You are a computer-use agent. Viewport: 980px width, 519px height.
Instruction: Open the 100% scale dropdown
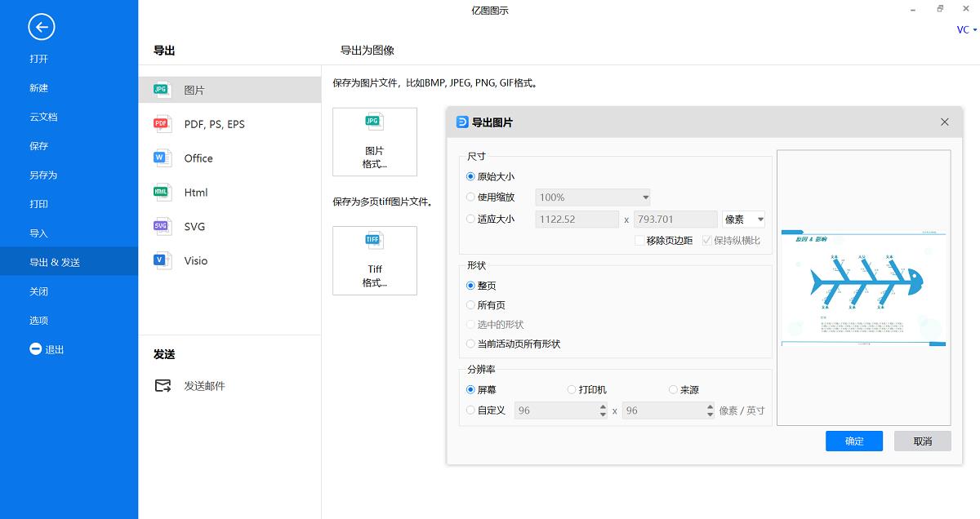(x=592, y=197)
